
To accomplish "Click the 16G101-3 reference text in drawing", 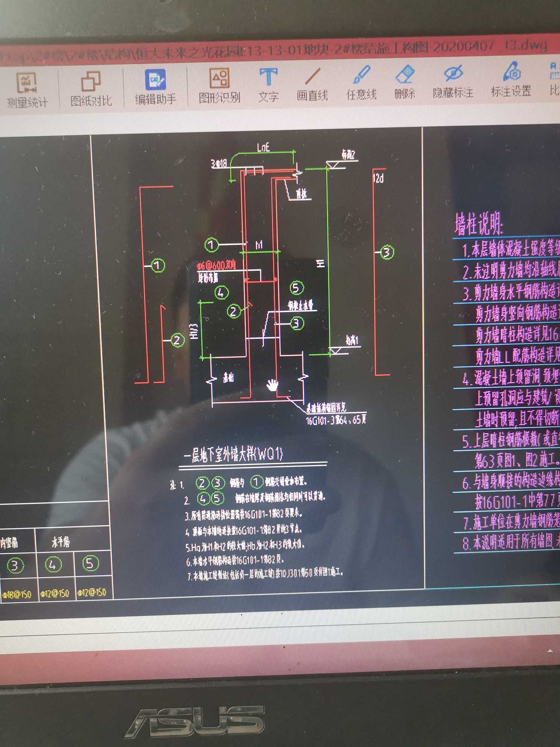I will (336, 420).
